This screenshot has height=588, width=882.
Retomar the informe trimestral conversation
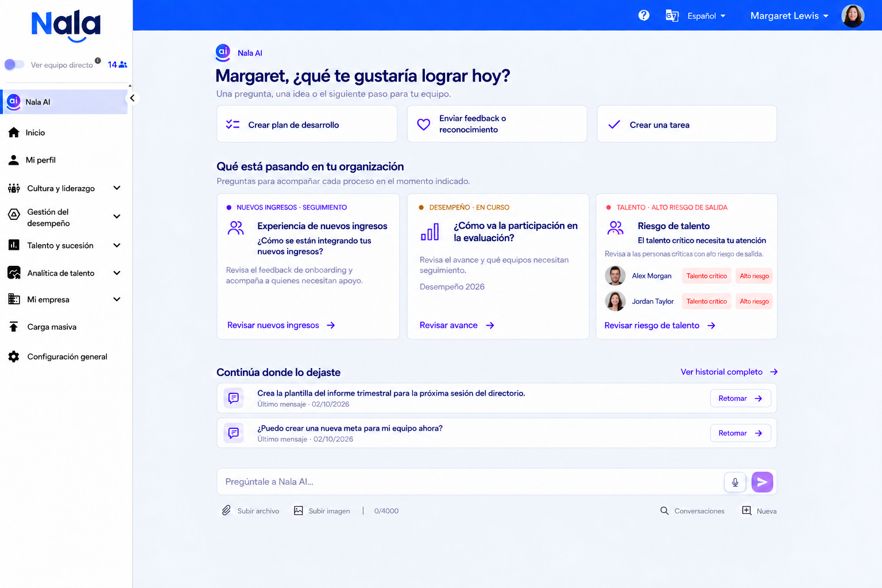[741, 398]
